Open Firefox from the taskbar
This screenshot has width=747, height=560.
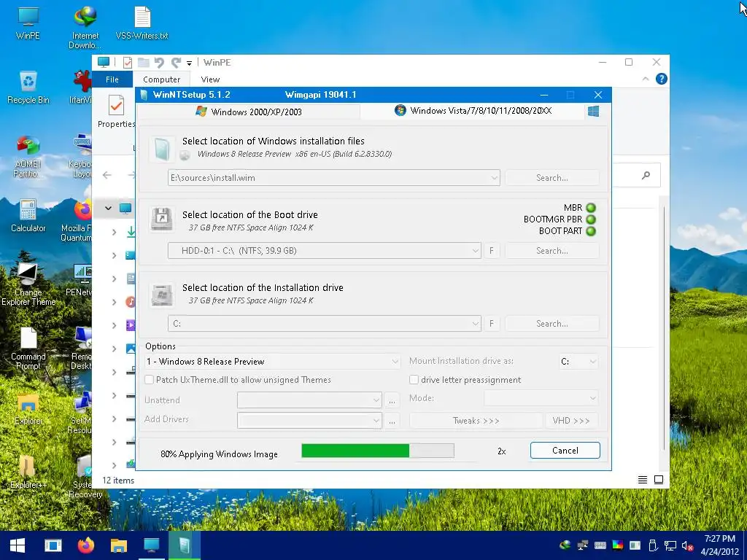pos(86,545)
